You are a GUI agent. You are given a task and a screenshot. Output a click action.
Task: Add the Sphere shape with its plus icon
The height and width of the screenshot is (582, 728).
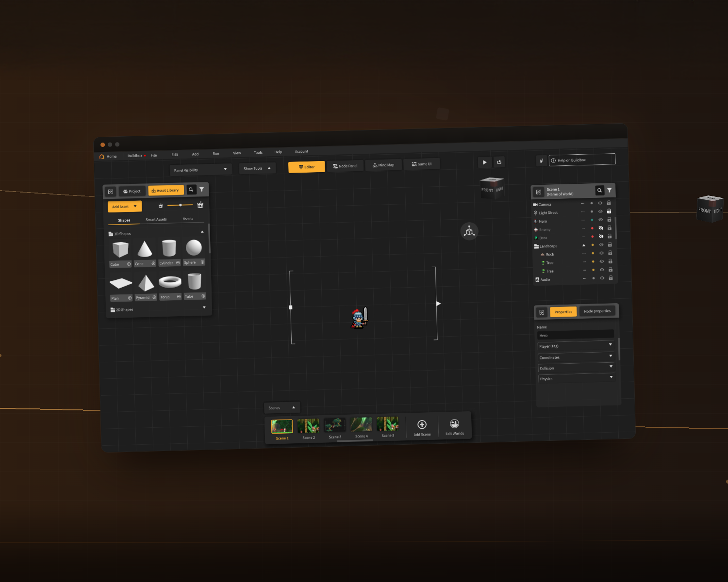202,262
